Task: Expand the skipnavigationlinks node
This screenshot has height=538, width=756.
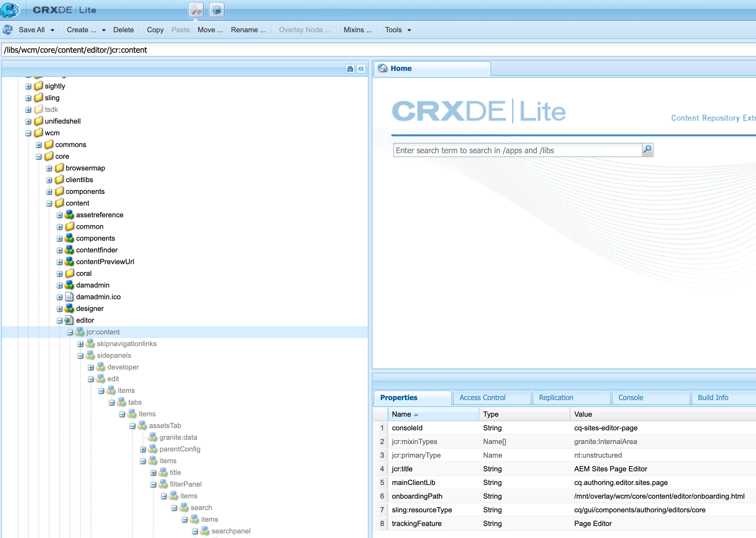Action: click(x=80, y=344)
